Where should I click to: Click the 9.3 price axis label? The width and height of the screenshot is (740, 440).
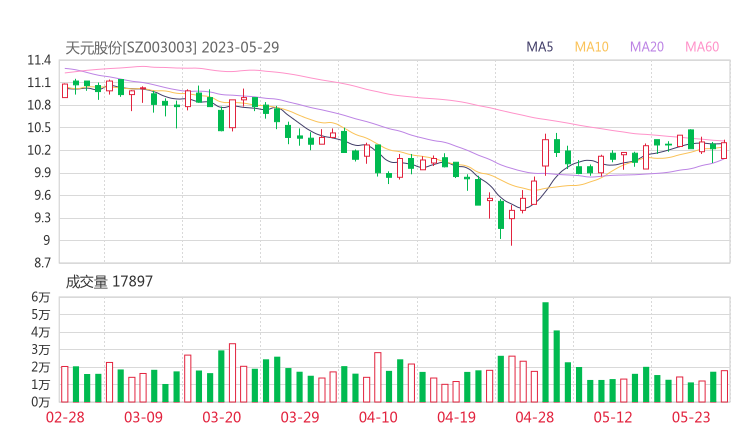pyautogui.click(x=41, y=218)
